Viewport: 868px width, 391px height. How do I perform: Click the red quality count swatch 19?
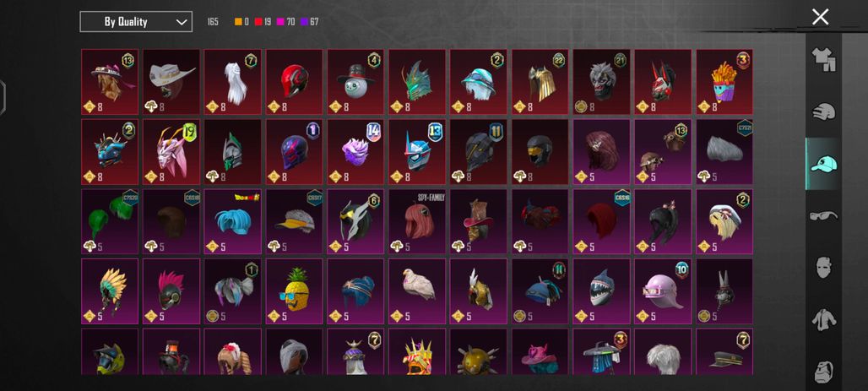(263, 22)
